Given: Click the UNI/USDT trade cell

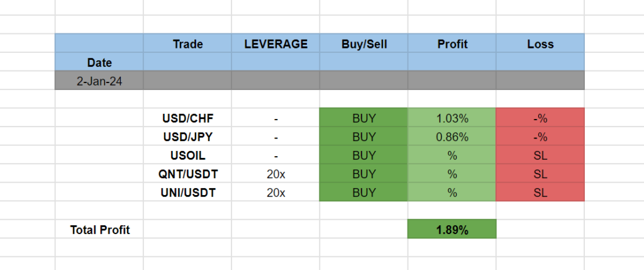Looking at the screenshot, I should [187, 193].
